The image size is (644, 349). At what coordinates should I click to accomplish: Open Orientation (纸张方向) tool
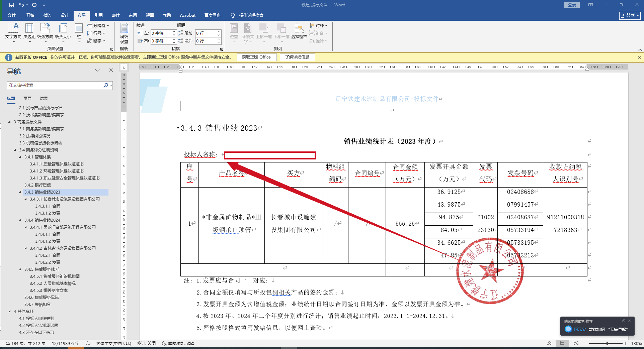point(45,32)
